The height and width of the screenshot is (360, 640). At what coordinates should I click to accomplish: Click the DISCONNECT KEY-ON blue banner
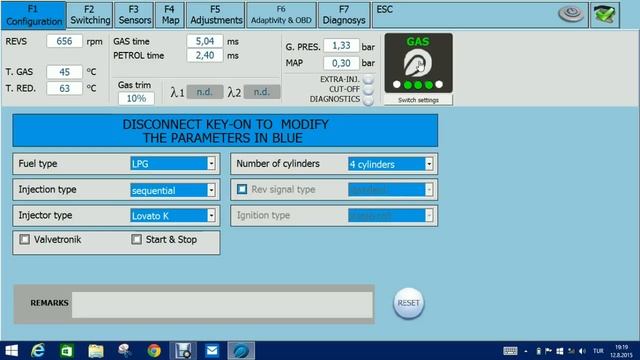pyautogui.click(x=225, y=131)
